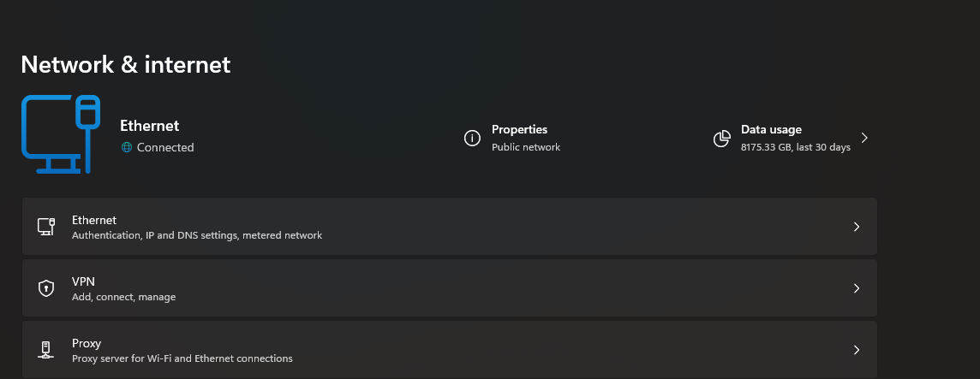
Task: Click the 8175.33 GB, last 30 days text
Action: (x=796, y=147)
